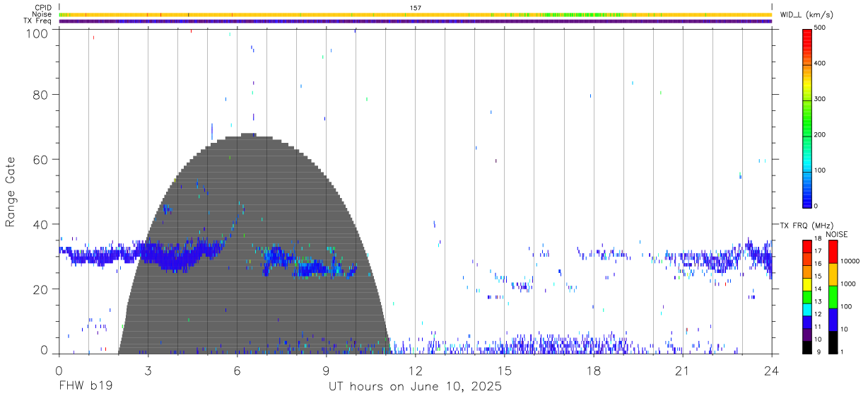
Task: Click the 0 tick on width colorbar
Action: (x=816, y=206)
